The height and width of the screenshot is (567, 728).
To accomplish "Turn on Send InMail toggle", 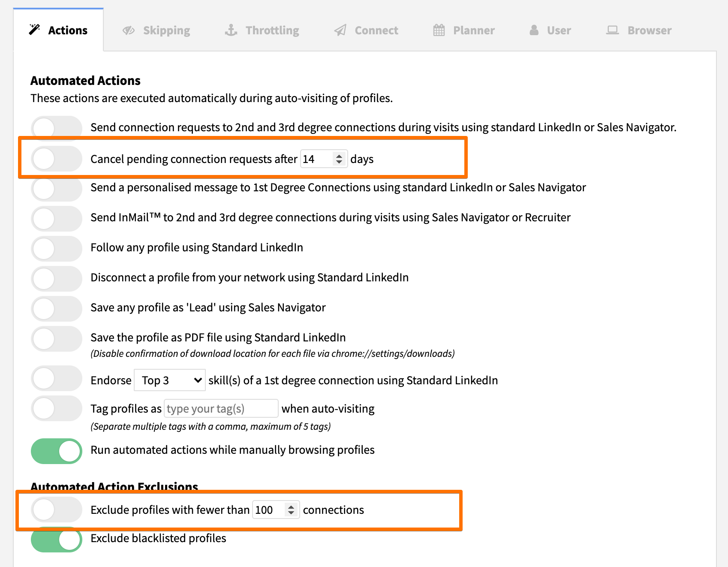I will click(x=56, y=219).
